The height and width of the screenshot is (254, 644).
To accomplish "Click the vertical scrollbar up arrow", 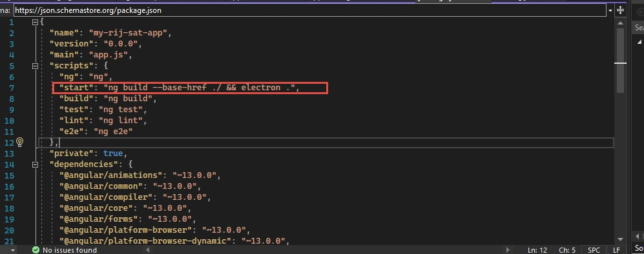I will click(x=620, y=24).
